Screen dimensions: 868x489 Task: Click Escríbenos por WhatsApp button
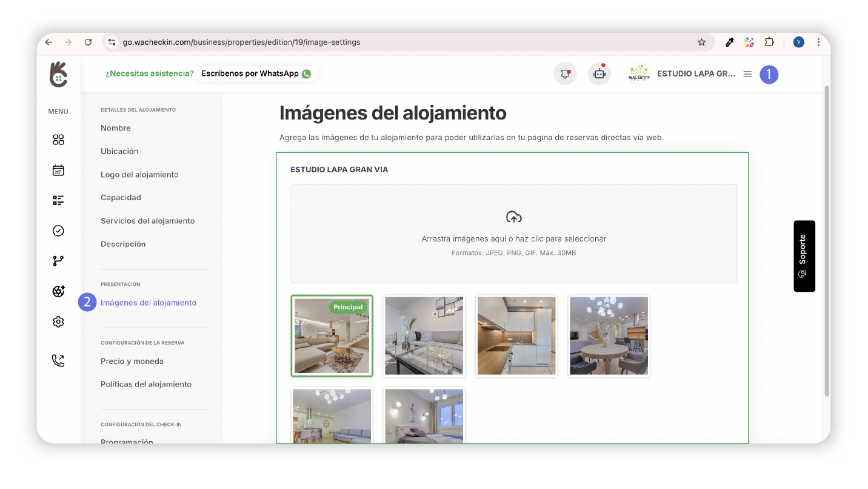coord(256,73)
